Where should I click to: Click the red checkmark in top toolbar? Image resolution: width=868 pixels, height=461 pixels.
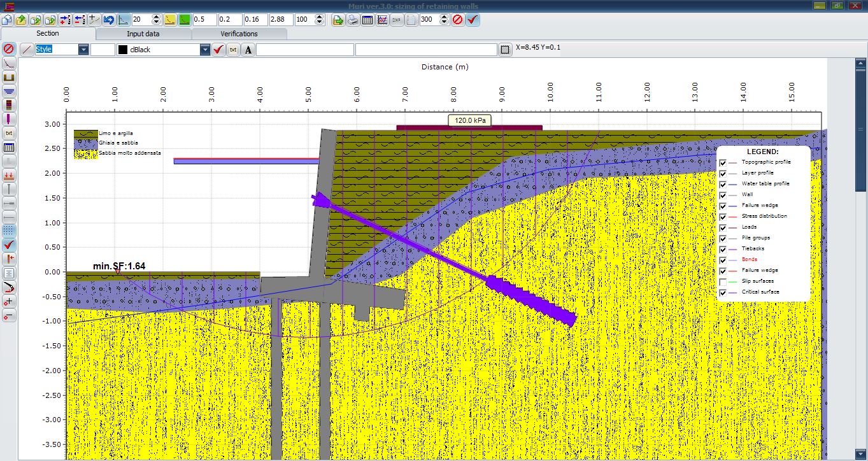(473, 20)
